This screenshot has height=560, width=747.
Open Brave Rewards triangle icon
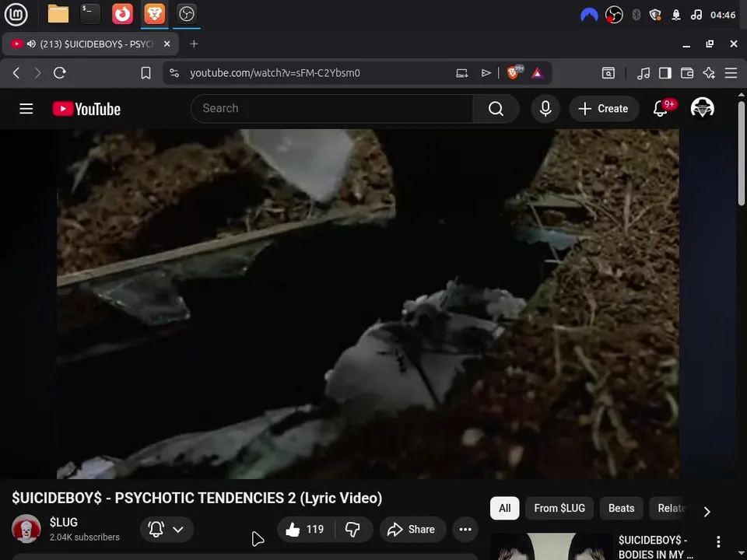click(538, 73)
